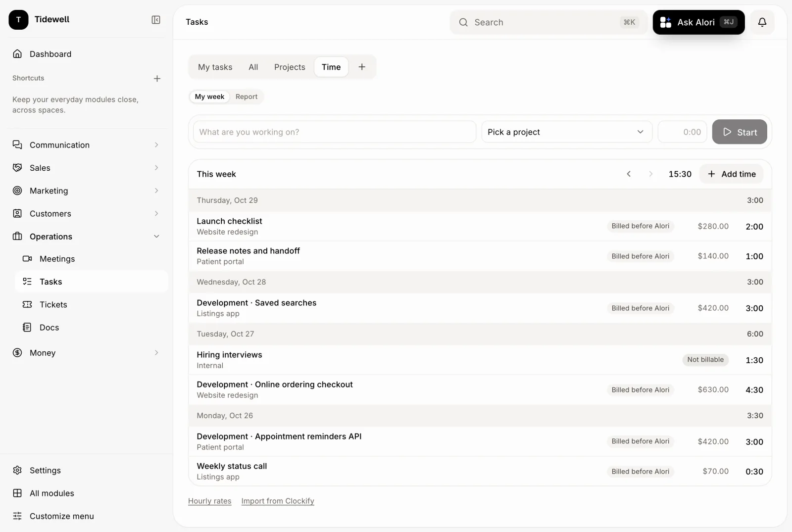Focus the What are you working on field

click(335, 132)
